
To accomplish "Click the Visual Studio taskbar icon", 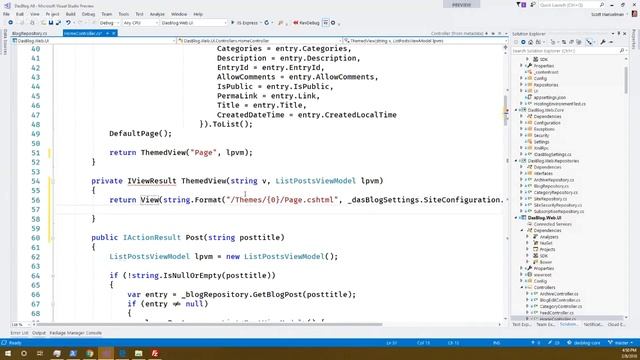I will [106, 353].
